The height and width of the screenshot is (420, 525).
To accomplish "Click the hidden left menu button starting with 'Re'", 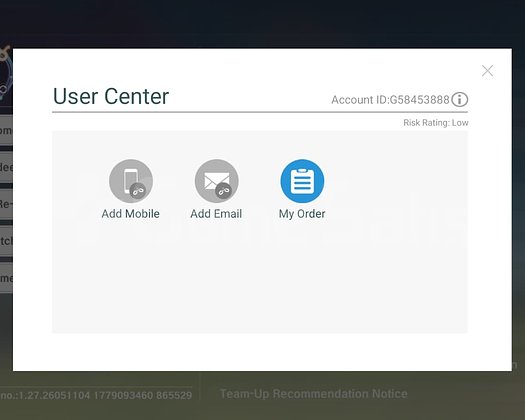I will [6, 204].
